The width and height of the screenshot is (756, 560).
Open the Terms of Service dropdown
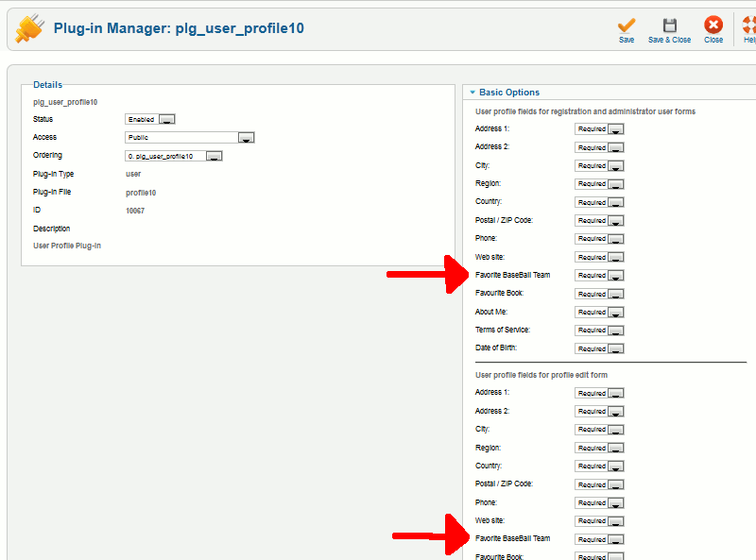[599, 331]
